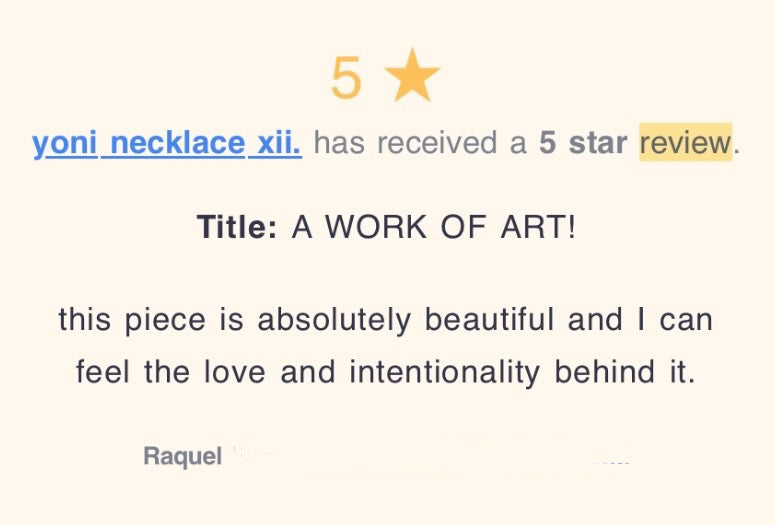This screenshot has width=775, height=525.
Task: Click the word "this" starting the review
Action: [85, 320]
